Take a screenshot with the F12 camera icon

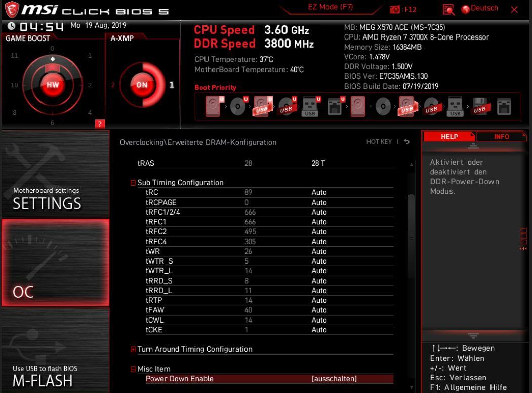[395, 10]
